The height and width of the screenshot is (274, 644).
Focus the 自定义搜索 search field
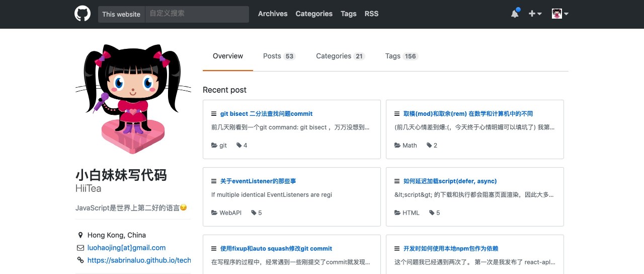[x=197, y=14]
